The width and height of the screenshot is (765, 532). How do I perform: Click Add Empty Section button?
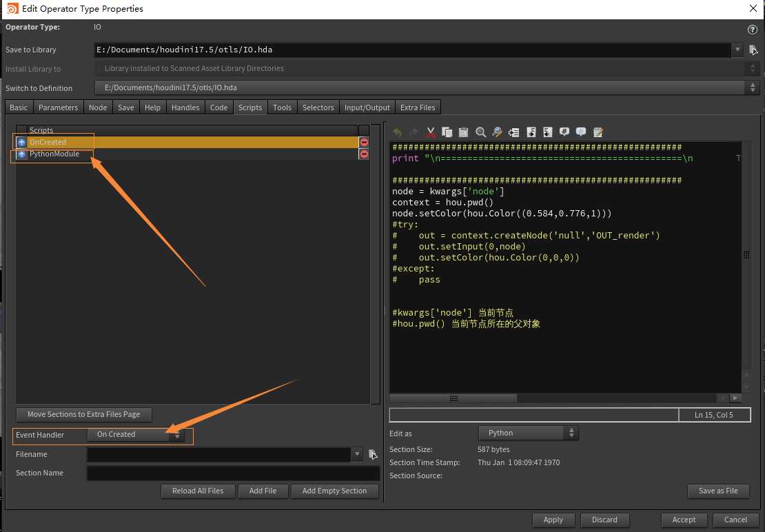point(335,491)
